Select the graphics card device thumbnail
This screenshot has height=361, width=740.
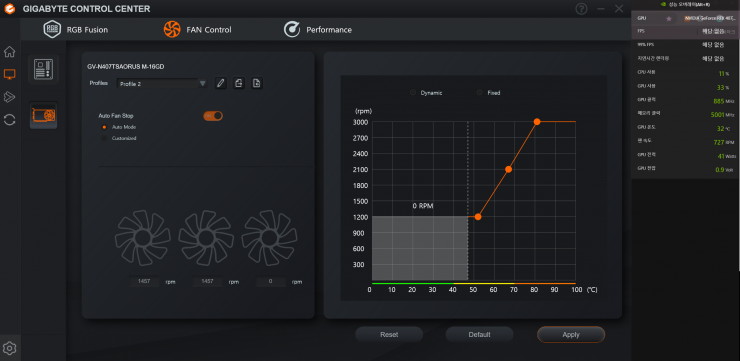tap(43, 115)
